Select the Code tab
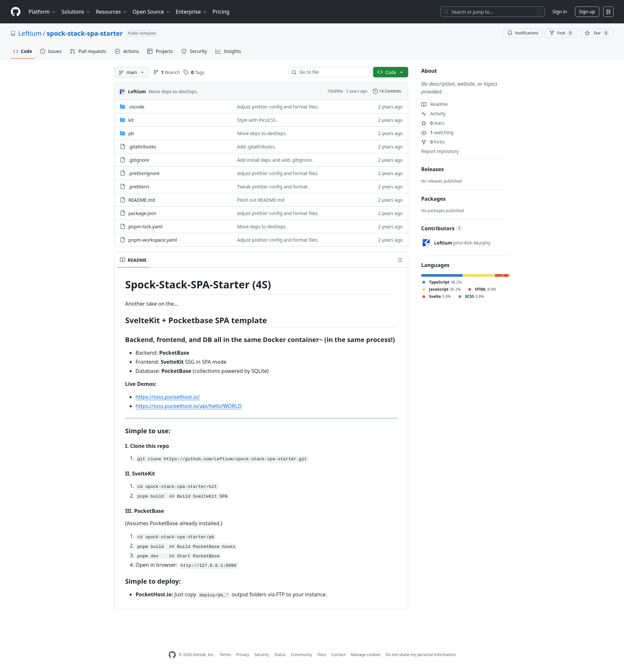Viewport: 624px width, 672px height. (23, 51)
